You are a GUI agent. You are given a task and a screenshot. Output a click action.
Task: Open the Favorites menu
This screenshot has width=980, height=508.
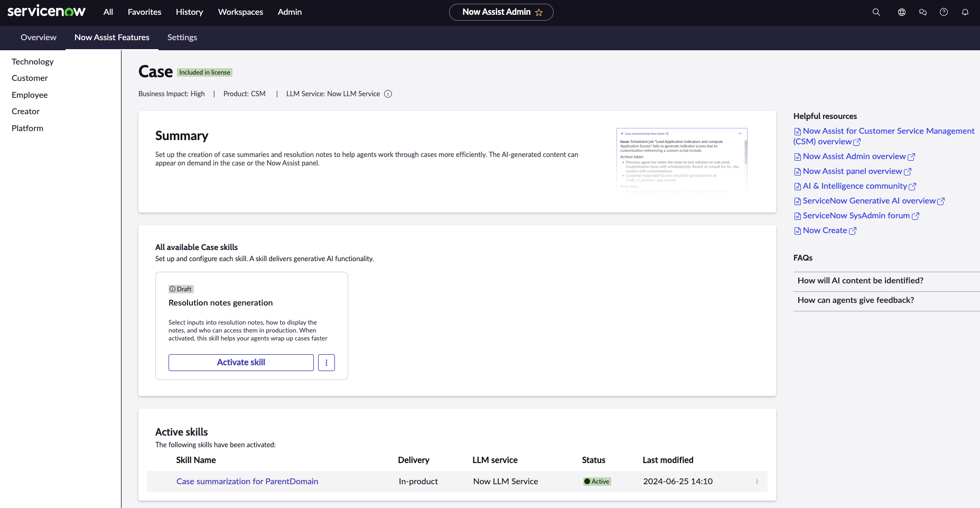click(145, 12)
